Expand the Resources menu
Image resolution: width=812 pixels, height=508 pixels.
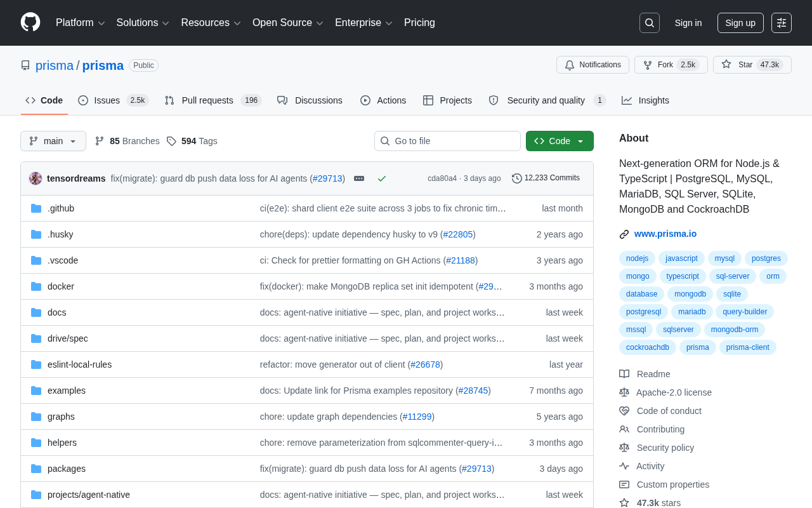(x=211, y=23)
